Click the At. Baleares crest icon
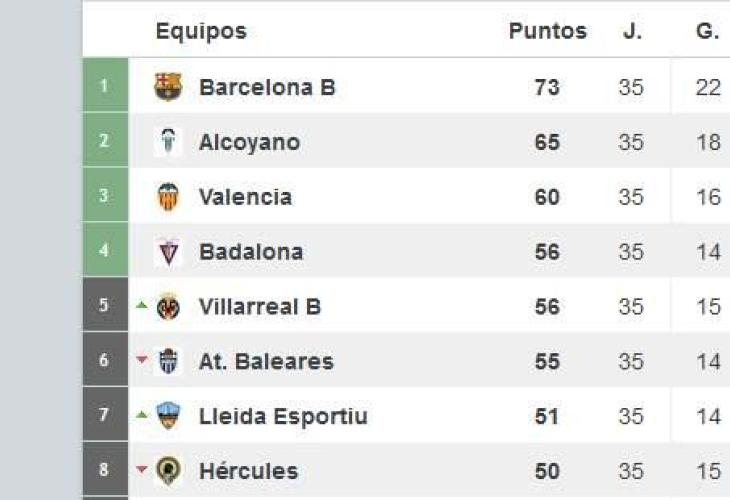This screenshot has height=500, width=730. [168, 361]
